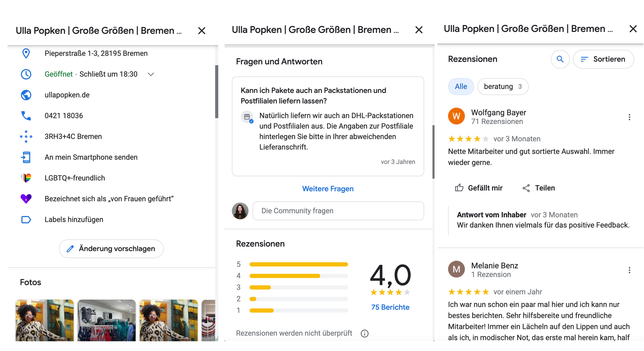Click the globe icon beside ullapopken.de
Screen dimensions: 644x351
pos(26,95)
